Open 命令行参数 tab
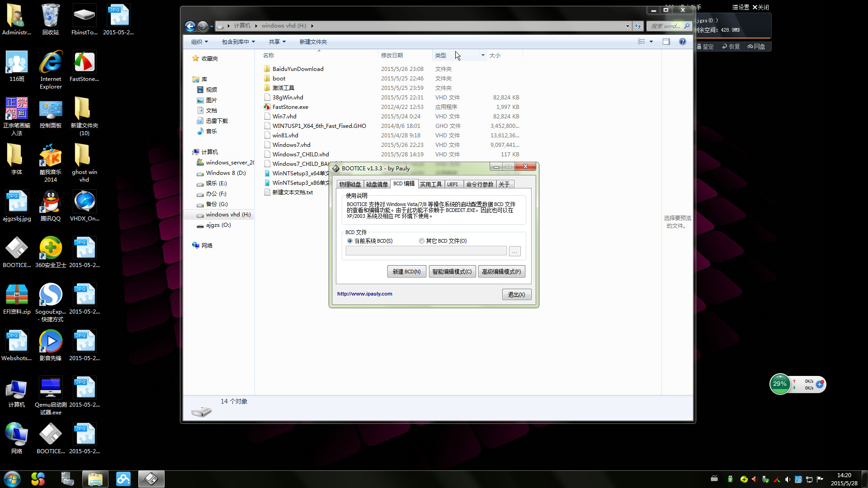 click(480, 184)
